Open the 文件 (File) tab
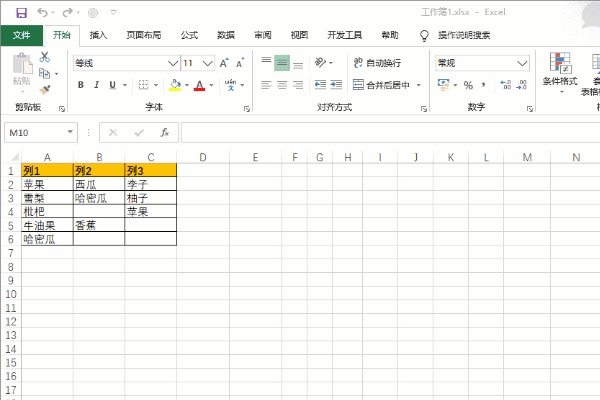The width and height of the screenshot is (600, 400). [21, 35]
